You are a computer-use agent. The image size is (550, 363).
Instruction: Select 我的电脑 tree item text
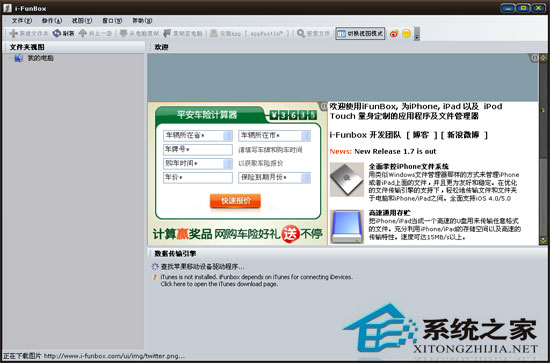coord(40,58)
